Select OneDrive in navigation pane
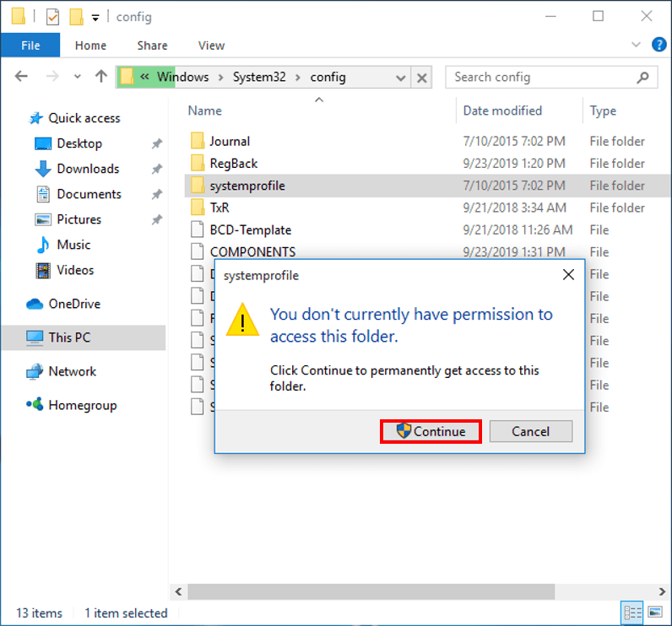 click(x=74, y=304)
